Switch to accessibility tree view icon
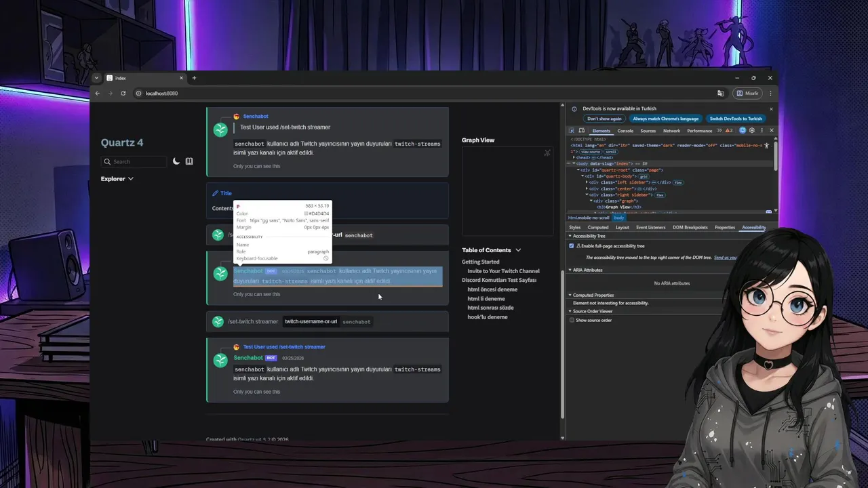868x488 pixels. [766, 146]
